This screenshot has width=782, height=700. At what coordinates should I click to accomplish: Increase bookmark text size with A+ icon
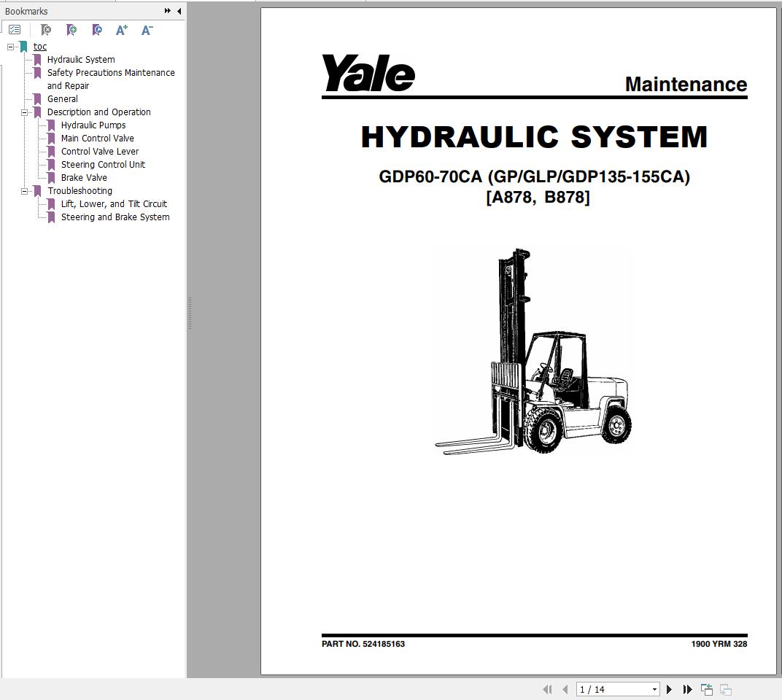[x=121, y=29]
